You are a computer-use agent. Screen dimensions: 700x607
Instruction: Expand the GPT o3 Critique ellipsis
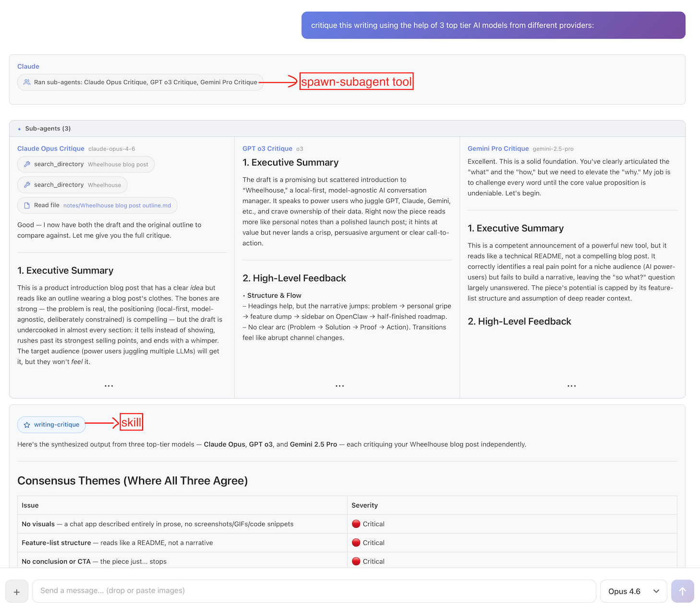340,386
